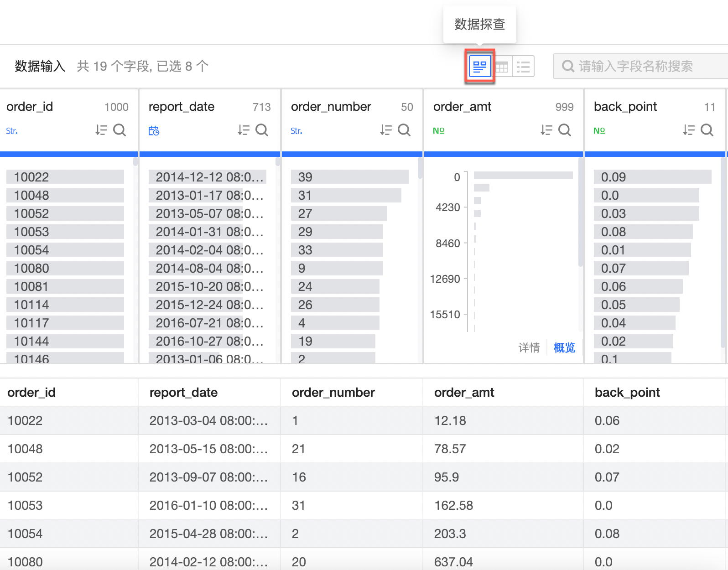This screenshot has width=728, height=570.
Task: Click the number type icon under back_point
Action: [599, 131]
